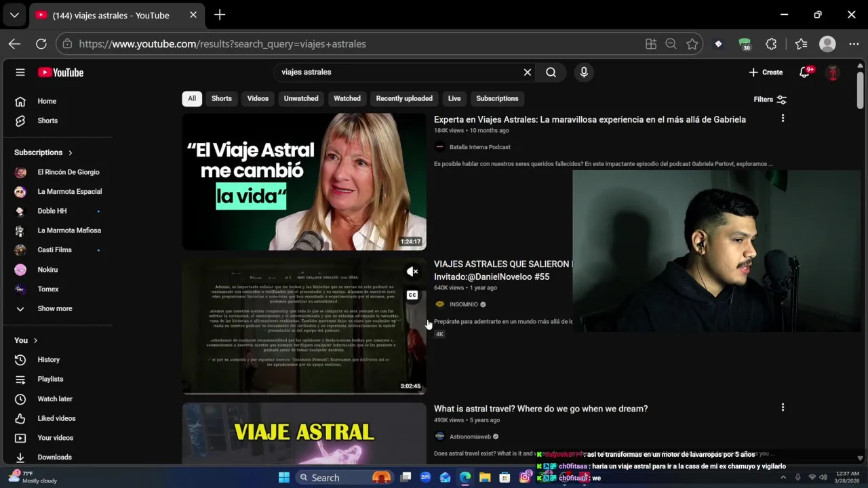Open the browser Extensions puzzle icon
868x488 pixels.
click(771, 44)
